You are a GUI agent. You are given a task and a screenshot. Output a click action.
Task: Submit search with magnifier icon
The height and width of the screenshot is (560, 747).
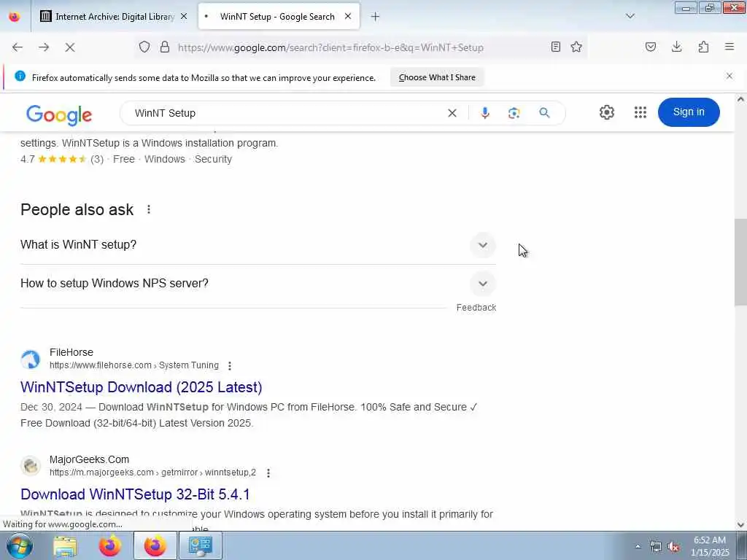(x=544, y=113)
